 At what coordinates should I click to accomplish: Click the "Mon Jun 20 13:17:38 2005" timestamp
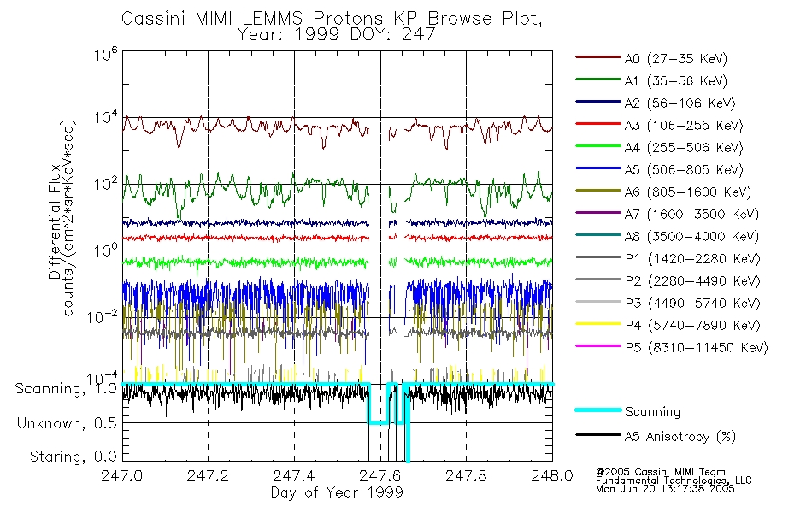[x=665, y=489]
